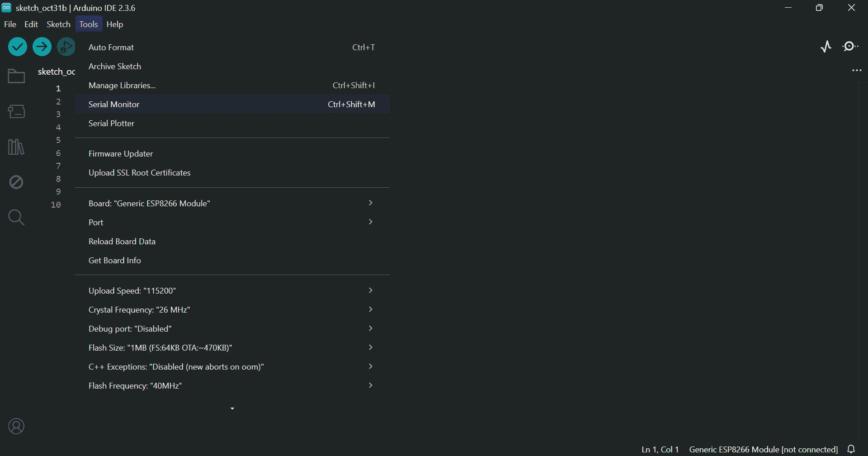Start debugging with the debug toolbar icon
The width and height of the screenshot is (868, 456).
point(66,46)
